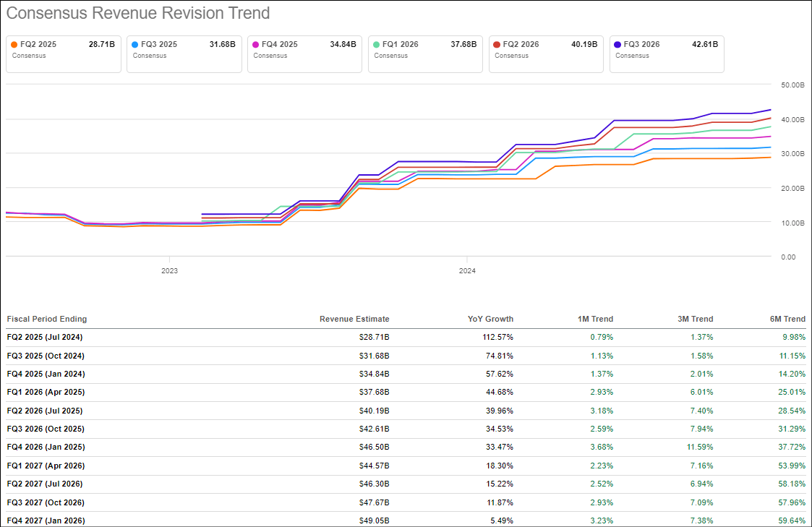This screenshot has width=812, height=527.
Task: Select the FQ2 2025 (Jul 2024) row
Action: click(x=44, y=337)
